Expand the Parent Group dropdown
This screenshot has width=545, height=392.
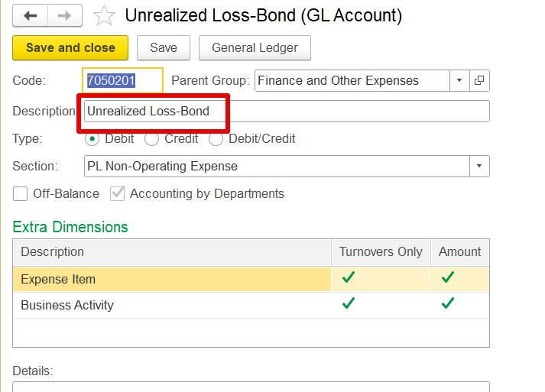[459, 81]
